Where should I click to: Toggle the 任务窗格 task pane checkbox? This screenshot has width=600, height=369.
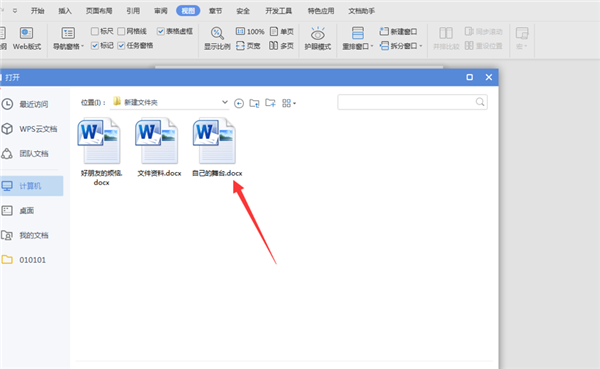121,46
